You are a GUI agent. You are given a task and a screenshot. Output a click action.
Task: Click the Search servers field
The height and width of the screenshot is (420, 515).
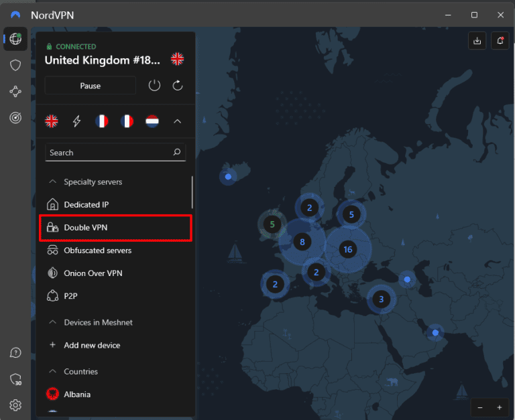107,153
